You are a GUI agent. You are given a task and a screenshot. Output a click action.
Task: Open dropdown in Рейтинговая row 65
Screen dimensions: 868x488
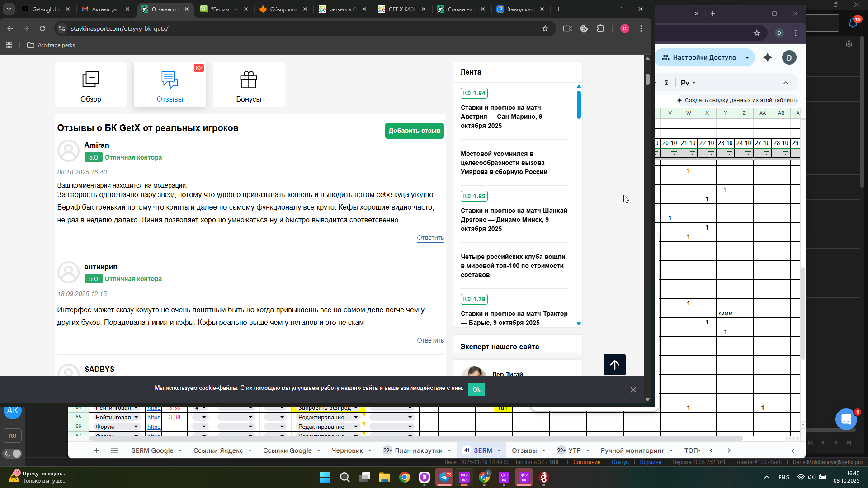pos(136,417)
